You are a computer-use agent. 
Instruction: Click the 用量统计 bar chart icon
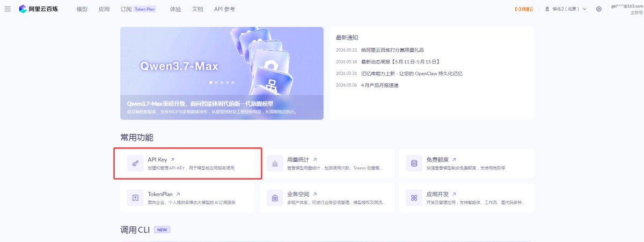(275, 163)
